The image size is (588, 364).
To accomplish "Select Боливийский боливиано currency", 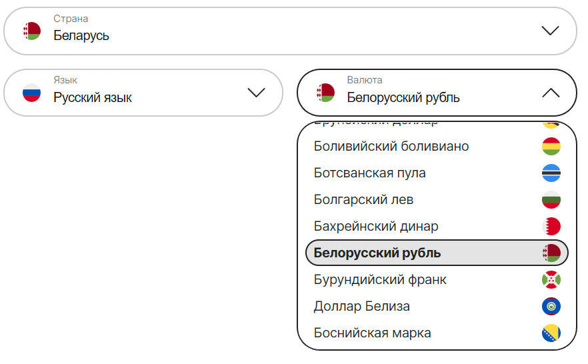I will click(391, 147).
